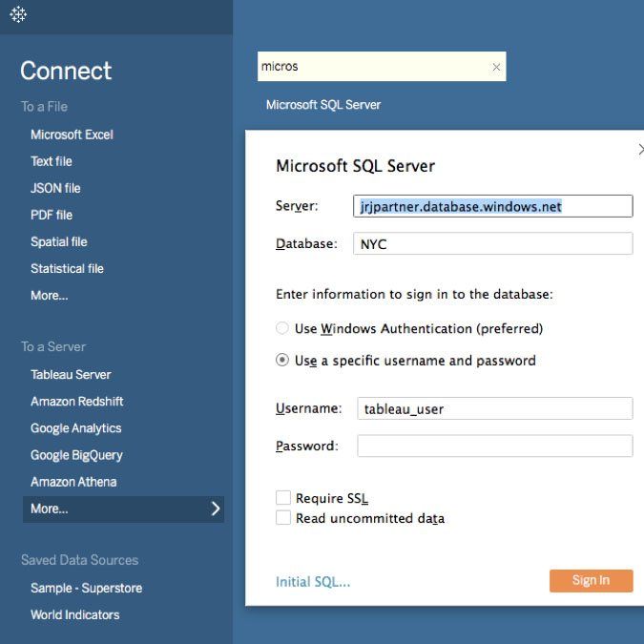Select Use a specific username and password

[x=282, y=361]
